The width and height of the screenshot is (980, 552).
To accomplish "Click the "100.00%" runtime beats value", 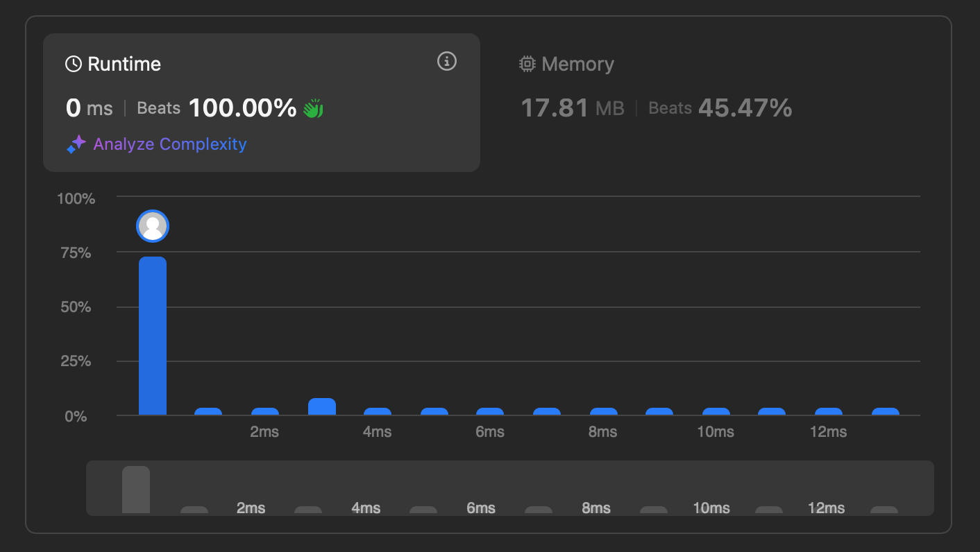I will click(242, 108).
